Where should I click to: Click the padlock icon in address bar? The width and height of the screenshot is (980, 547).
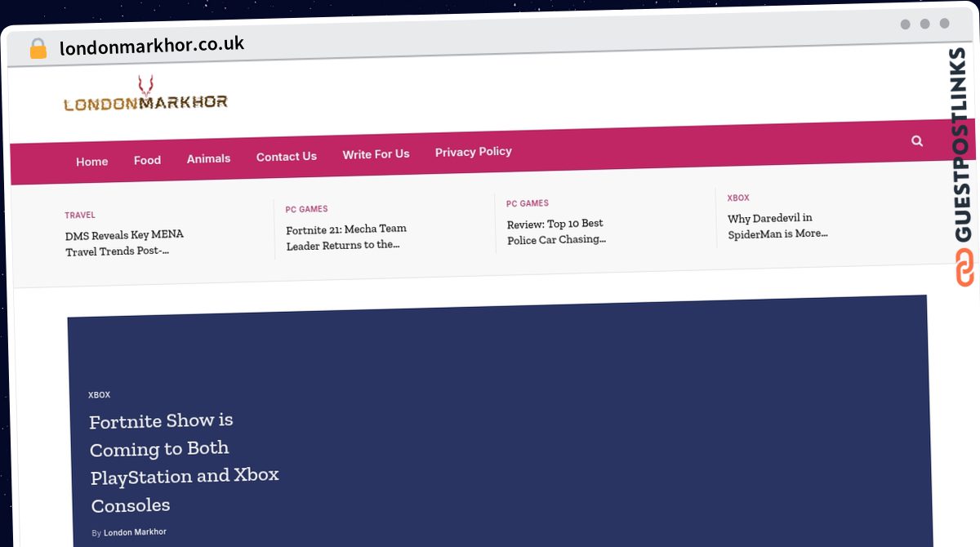tap(38, 48)
